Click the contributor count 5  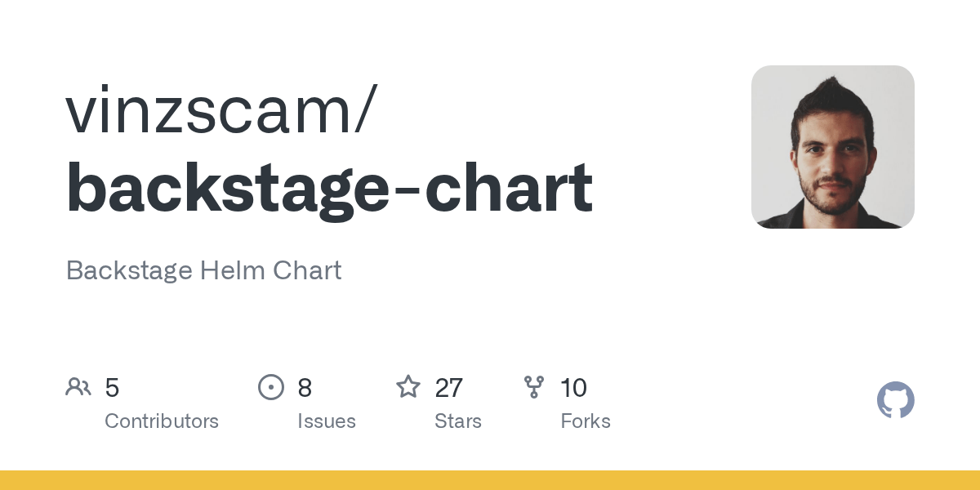[x=112, y=388]
